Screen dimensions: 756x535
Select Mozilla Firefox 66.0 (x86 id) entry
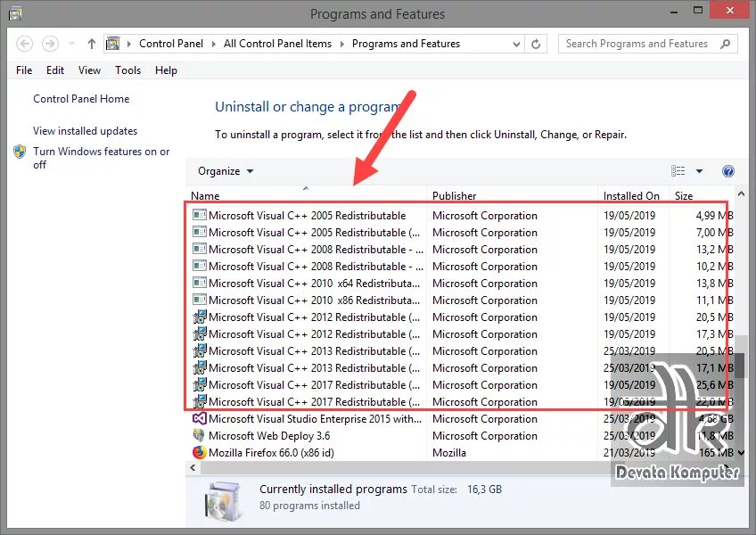click(x=462, y=452)
